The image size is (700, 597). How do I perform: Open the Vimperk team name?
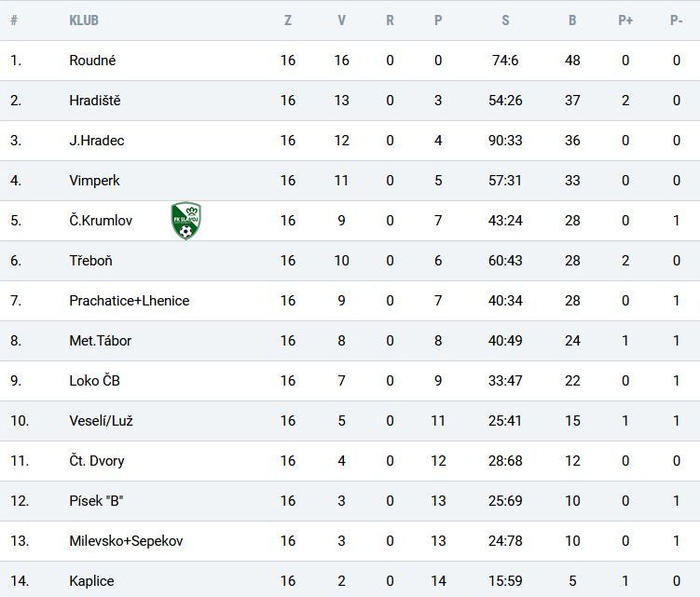coord(94,181)
